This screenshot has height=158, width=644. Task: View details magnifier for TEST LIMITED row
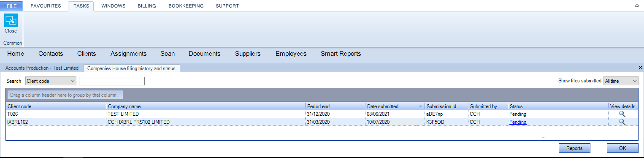tap(622, 114)
